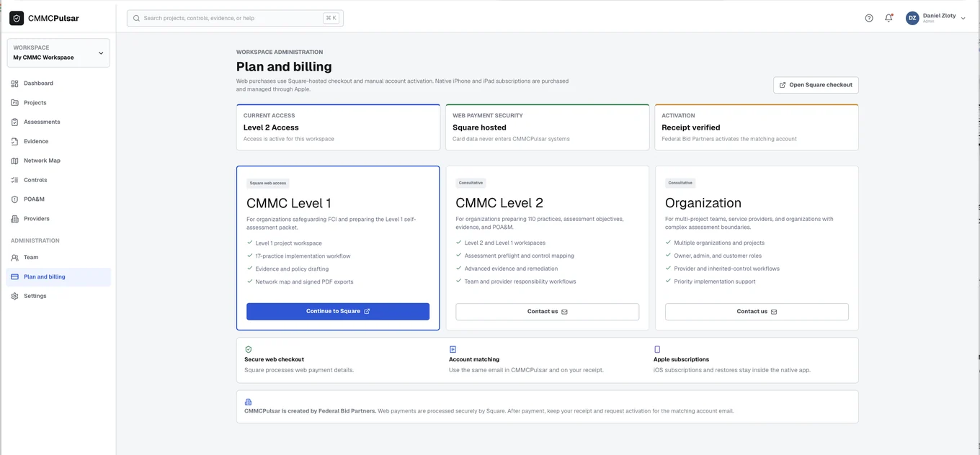Click the CMMC Level 1 plan title
Image resolution: width=980 pixels, height=455 pixels.
(x=289, y=203)
